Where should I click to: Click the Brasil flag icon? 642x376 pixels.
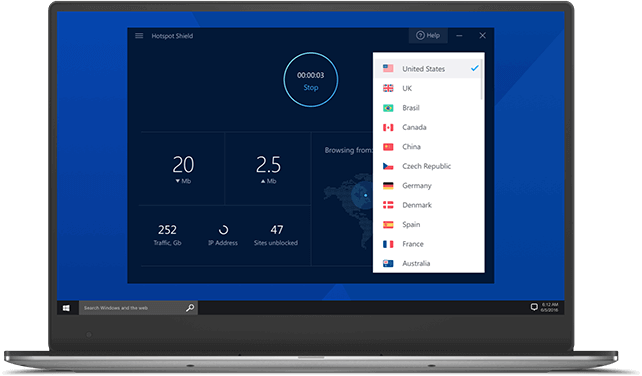[x=388, y=108]
